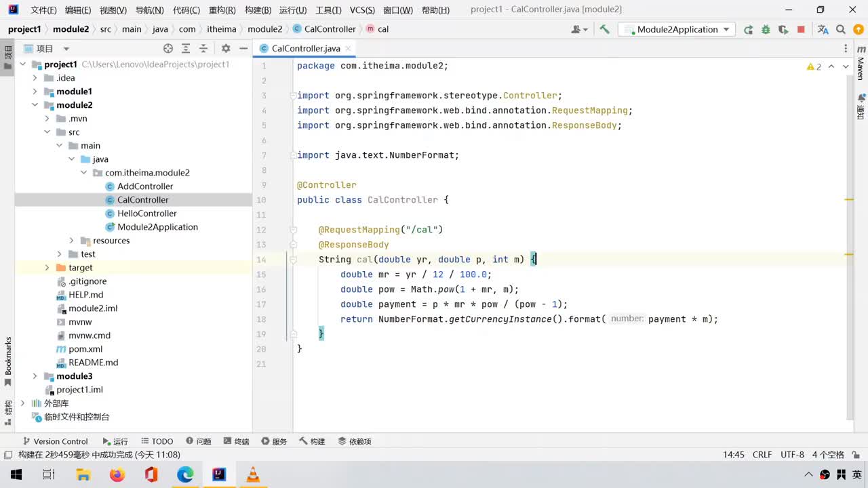Open VLC media player taskbar icon
This screenshot has height=488, width=868.
tap(253, 474)
